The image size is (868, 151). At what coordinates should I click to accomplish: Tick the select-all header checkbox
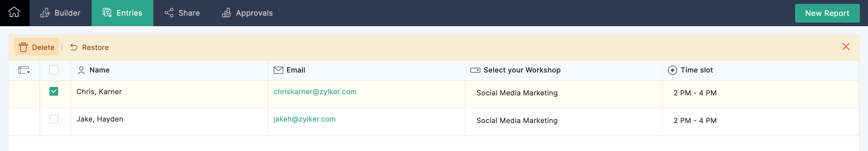[54, 70]
